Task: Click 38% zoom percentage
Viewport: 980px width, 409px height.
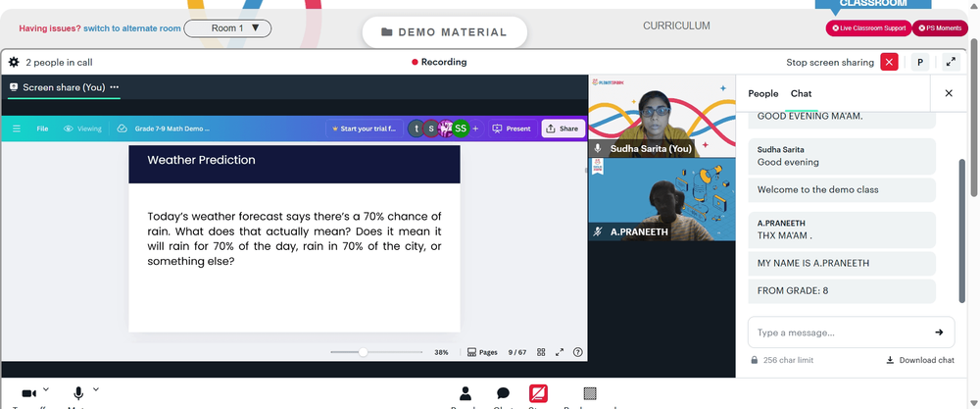Action: [x=441, y=352]
